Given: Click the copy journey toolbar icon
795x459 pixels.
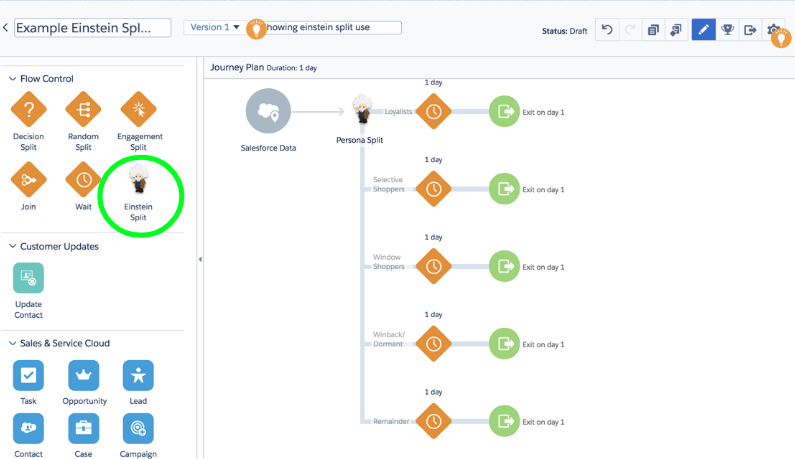Looking at the screenshot, I should coord(654,30).
